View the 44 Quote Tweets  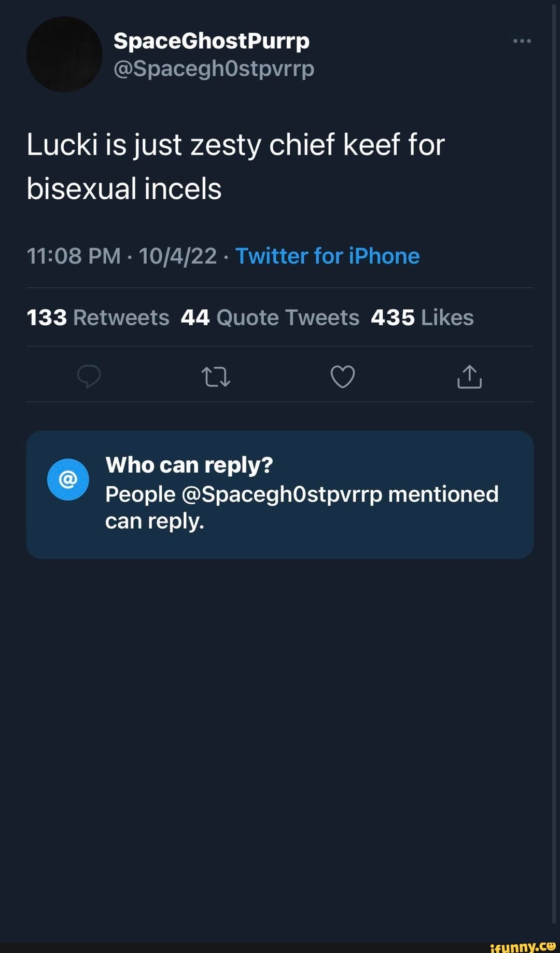point(270,317)
